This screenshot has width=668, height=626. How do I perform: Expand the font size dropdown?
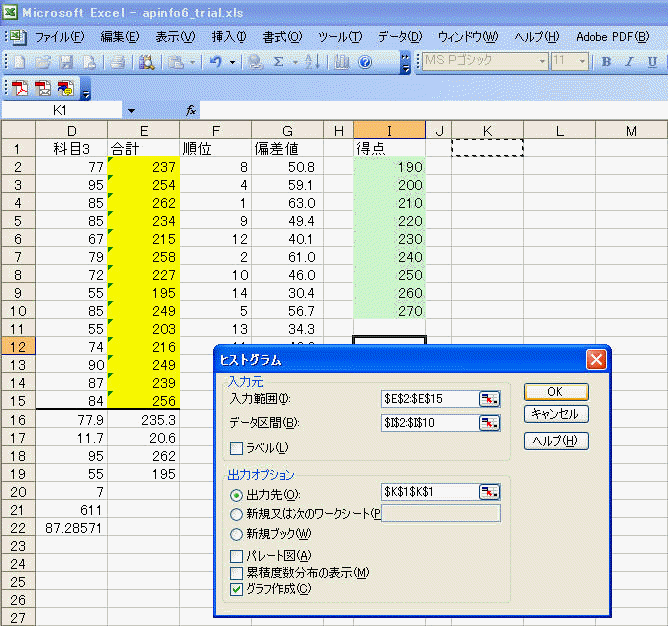coord(584,62)
